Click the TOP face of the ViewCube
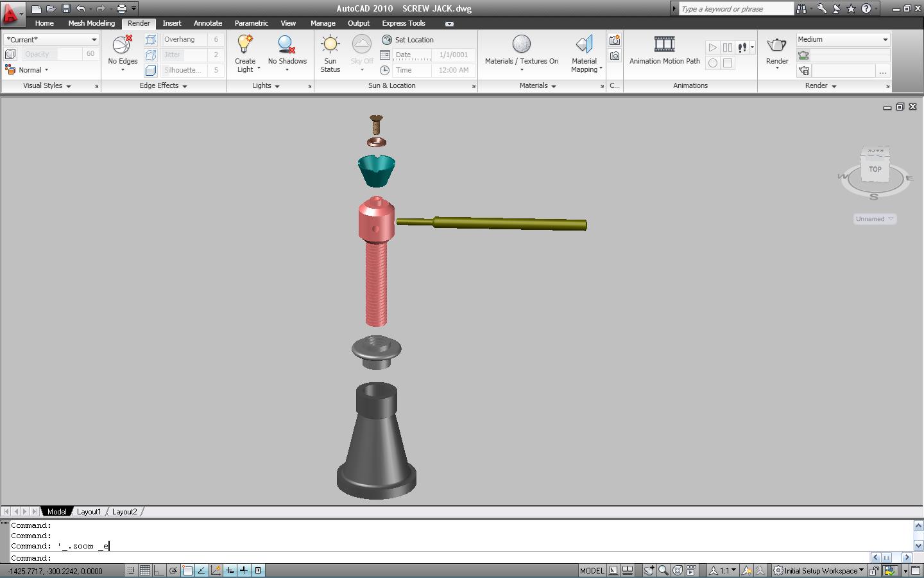 click(x=875, y=170)
